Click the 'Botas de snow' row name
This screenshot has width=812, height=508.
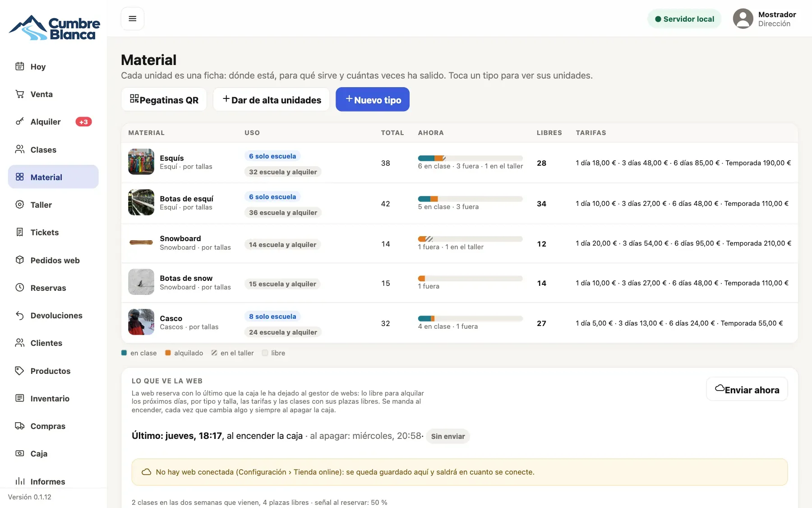tap(186, 278)
